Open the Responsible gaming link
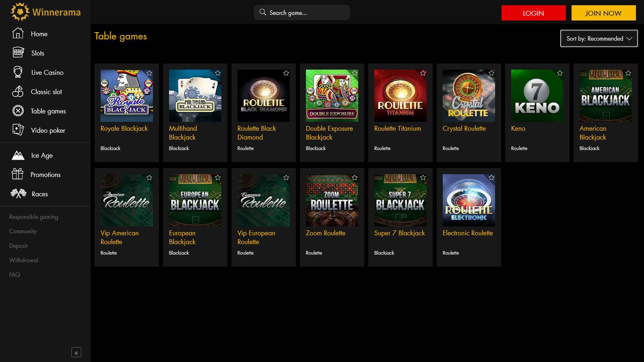 (34, 217)
